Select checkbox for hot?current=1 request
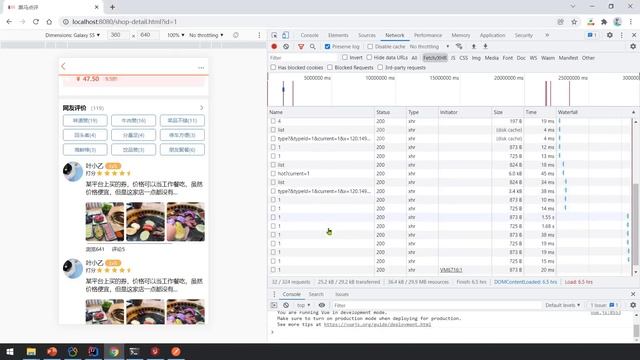This screenshot has height=360, width=640. [273, 173]
